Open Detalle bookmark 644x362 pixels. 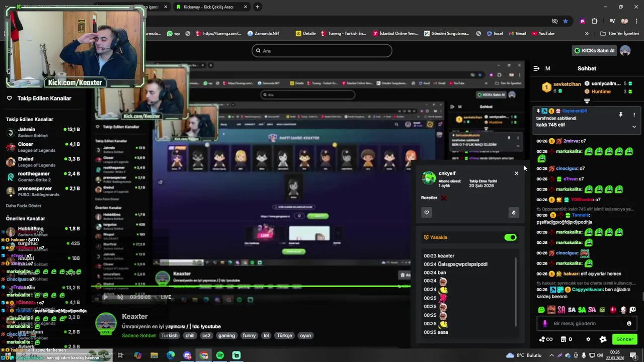pos(306,34)
